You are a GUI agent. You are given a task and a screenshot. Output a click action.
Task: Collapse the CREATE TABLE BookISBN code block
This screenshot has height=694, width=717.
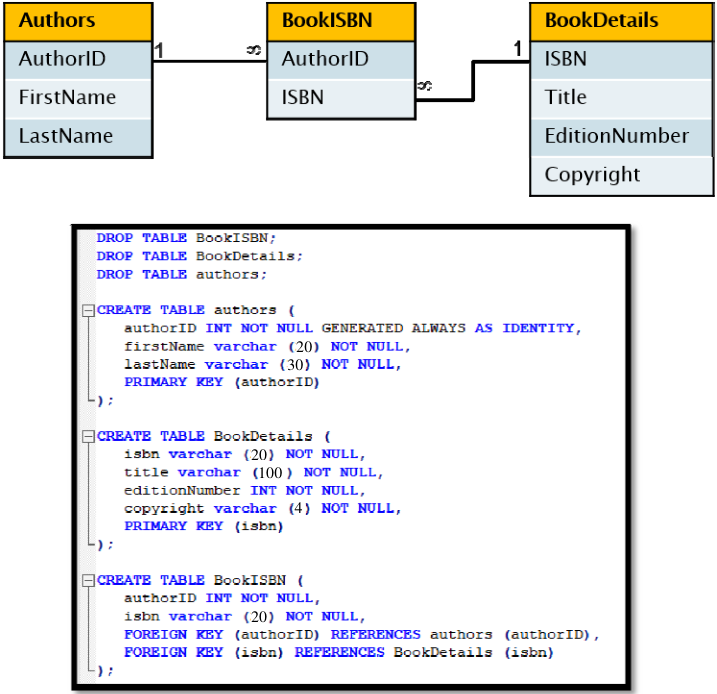coord(88,581)
